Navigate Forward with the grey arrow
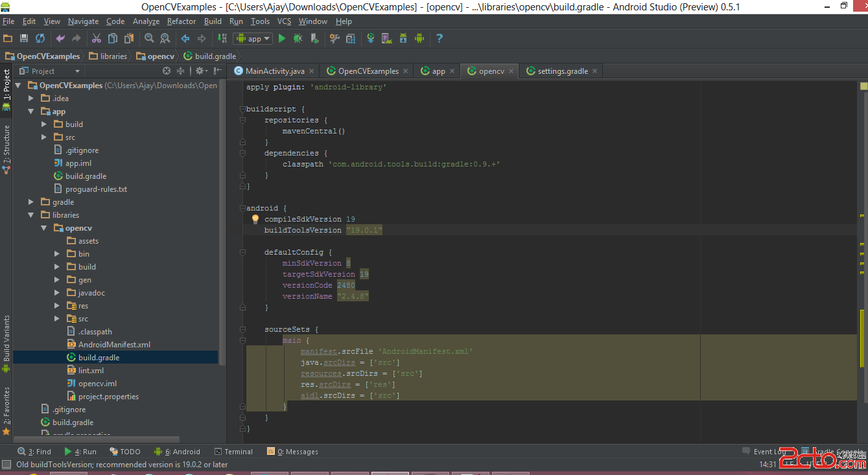This screenshot has height=475, width=868. pyautogui.click(x=201, y=38)
